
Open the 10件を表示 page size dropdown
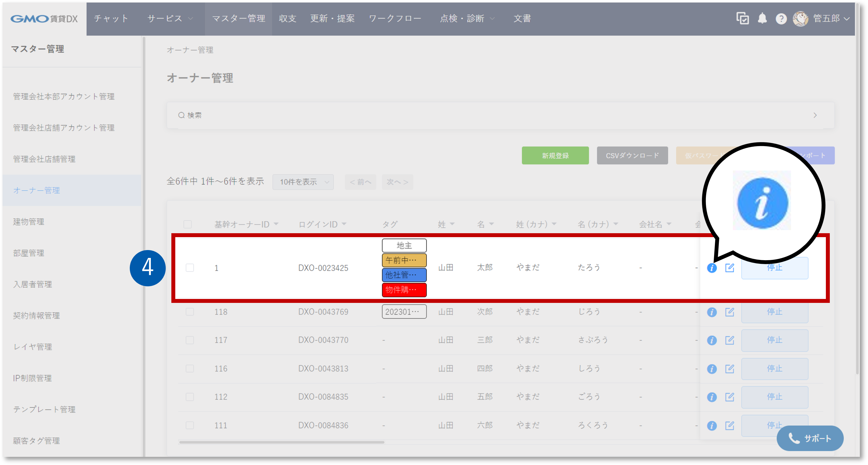(x=303, y=182)
